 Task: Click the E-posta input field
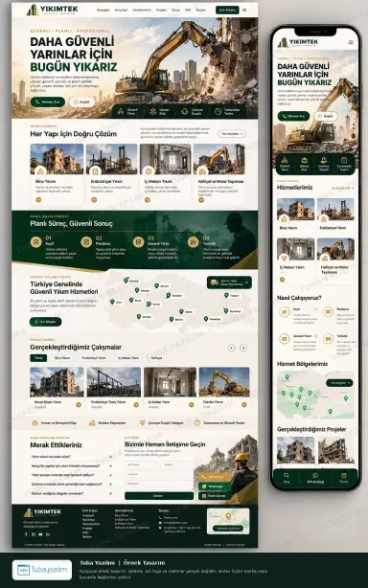pos(159,474)
